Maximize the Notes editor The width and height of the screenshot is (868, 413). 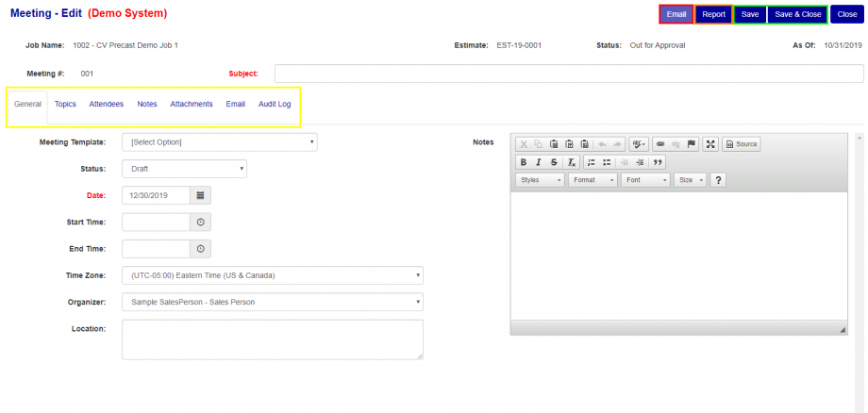tap(710, 143)
